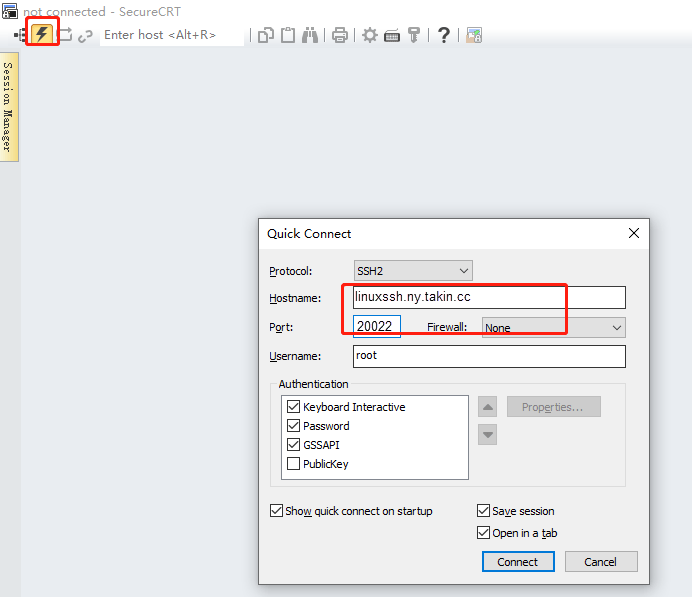Screen dimensions: 692x597
Task: Open Help question mark icon
Action: [x=444, y=35]
